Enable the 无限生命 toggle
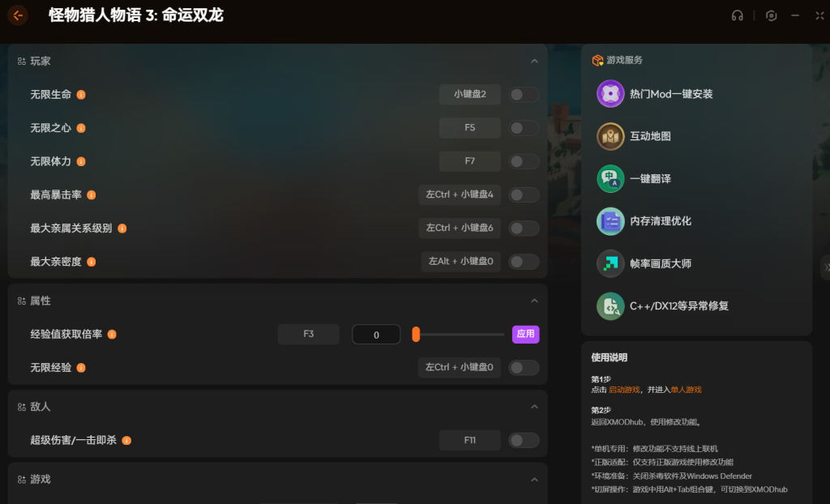 524,95
